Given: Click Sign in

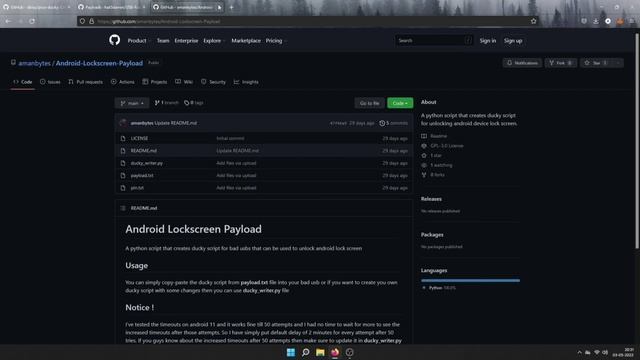Looking at the screenshot, I should click(488, 41).
